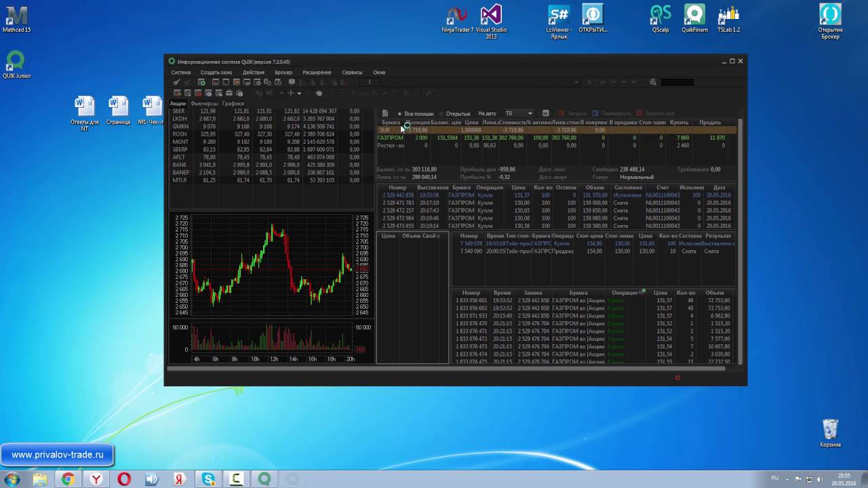This screenshot has height=488, width=868.
Task: Open Visual Studio 2013 desktop shortcut
Action: (x=491, y=22)
